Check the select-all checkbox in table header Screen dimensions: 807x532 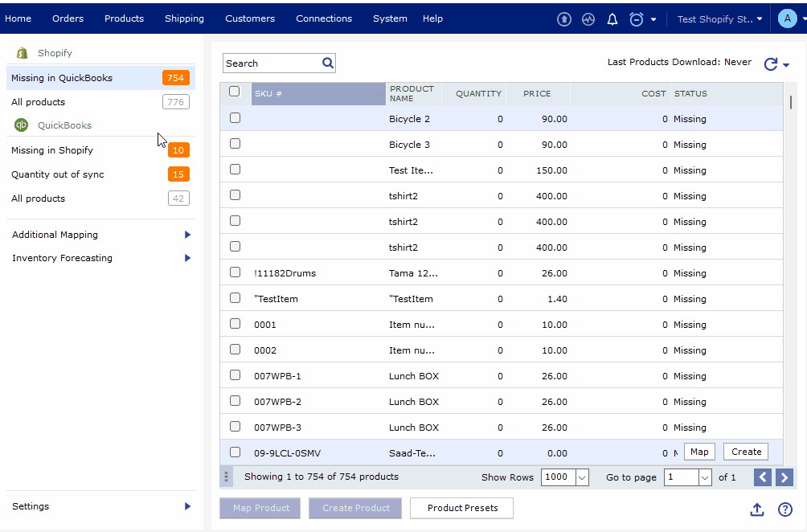[x=235, y=92]
